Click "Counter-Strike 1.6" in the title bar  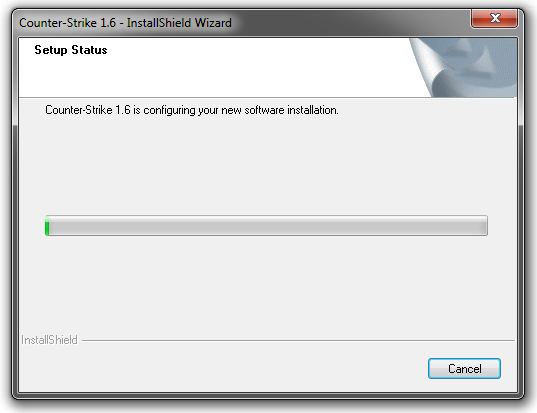click(x=67, y=23)
